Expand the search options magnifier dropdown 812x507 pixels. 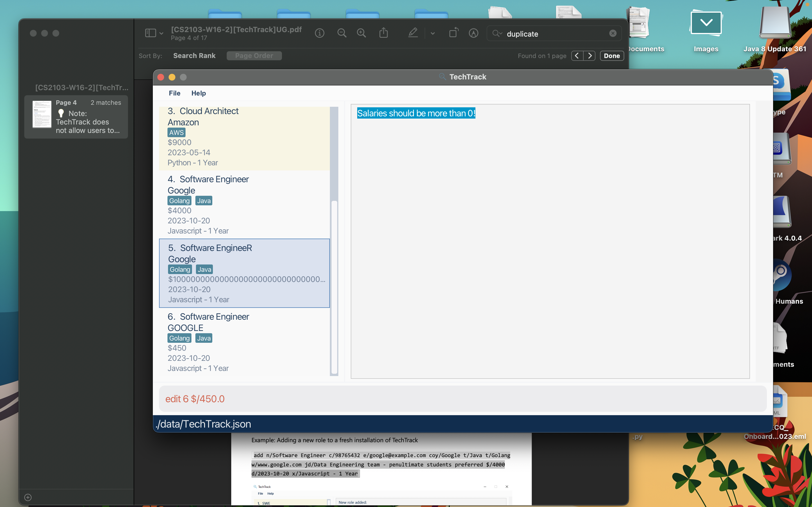coord(497,33)
